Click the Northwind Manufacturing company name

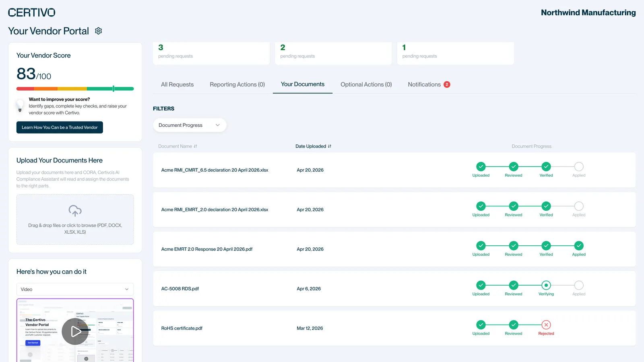[588, 12]
